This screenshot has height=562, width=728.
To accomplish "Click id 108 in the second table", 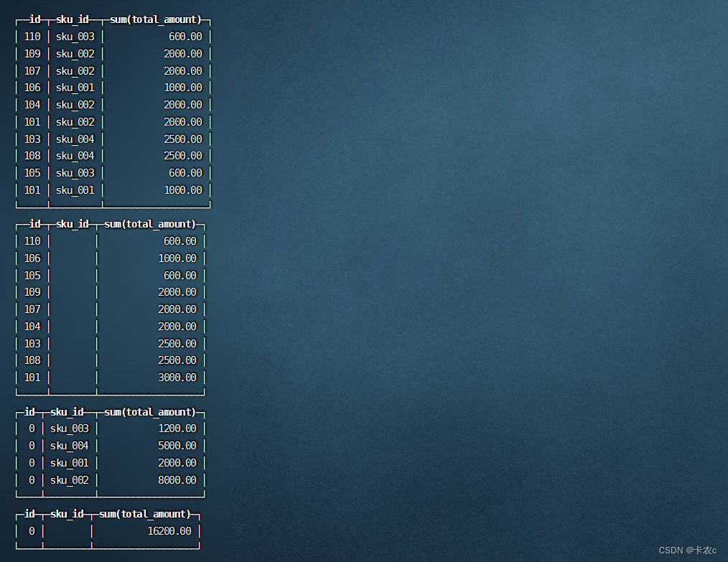I will pos(32,360).
